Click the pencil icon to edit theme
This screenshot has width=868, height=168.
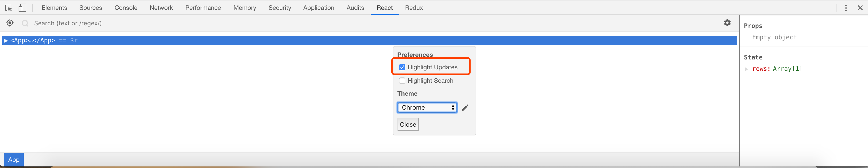[x=465, y=108]
